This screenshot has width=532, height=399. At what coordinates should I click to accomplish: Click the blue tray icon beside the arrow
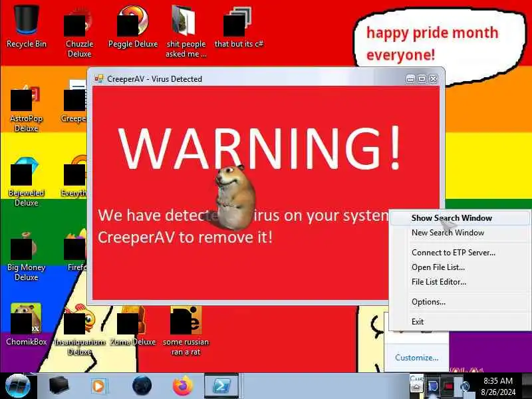[x=433, y=386]
